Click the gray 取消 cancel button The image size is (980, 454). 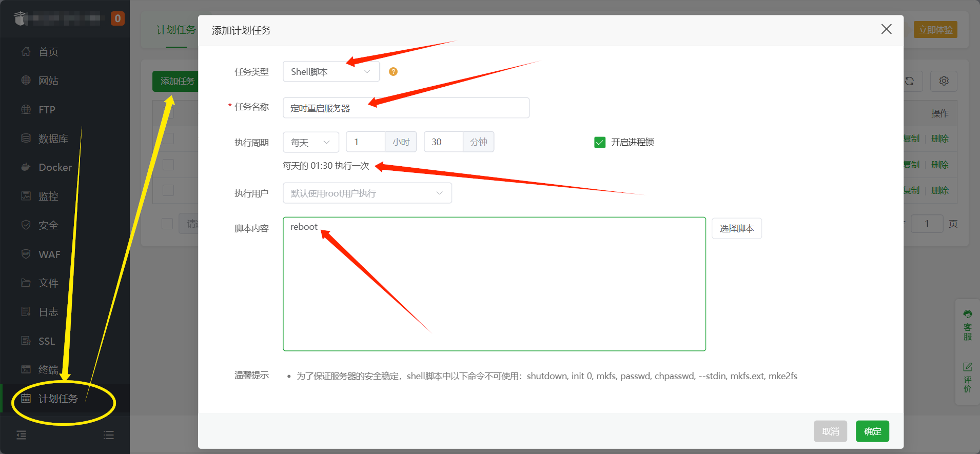[x=831, y=431]
